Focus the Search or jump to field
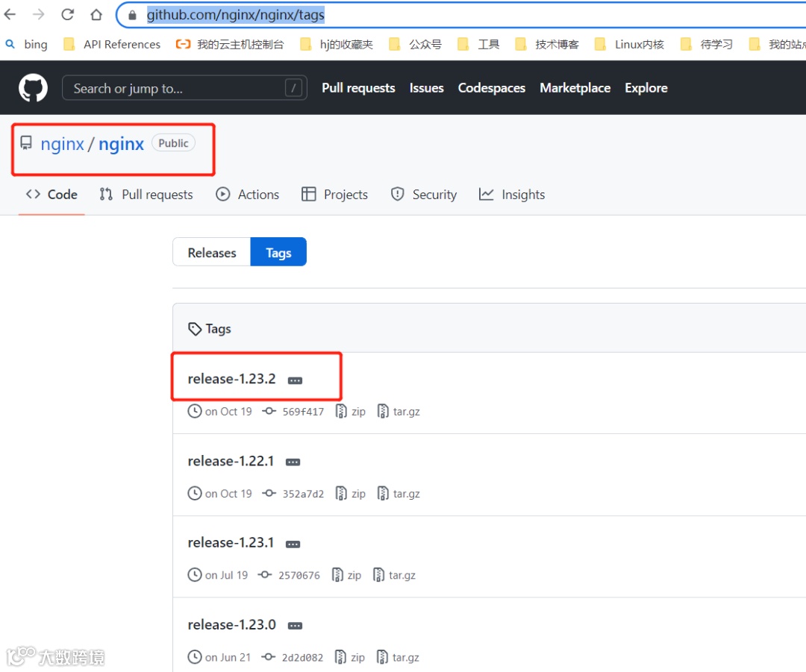 coord(184,88)
